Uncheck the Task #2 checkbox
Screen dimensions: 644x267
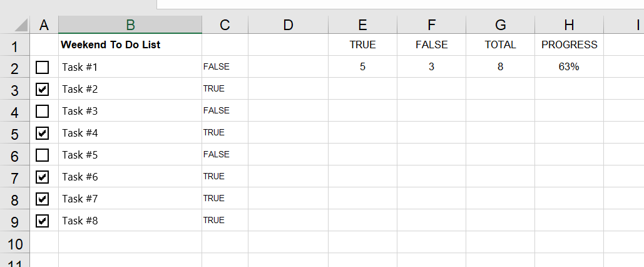coord(43,89)
